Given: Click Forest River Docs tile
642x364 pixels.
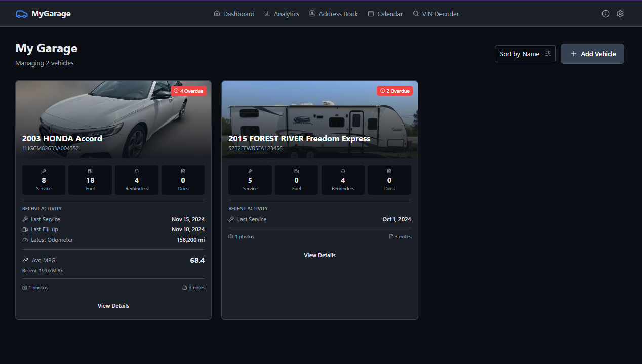Looking at the screenshot, I should point(389,180).
